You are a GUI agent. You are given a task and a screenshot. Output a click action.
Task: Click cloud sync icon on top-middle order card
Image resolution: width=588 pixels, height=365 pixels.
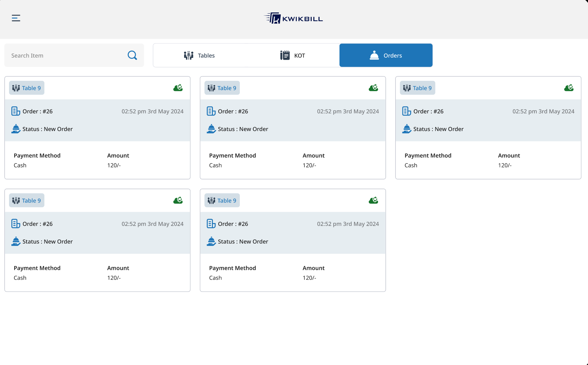(x=373, y=88)
